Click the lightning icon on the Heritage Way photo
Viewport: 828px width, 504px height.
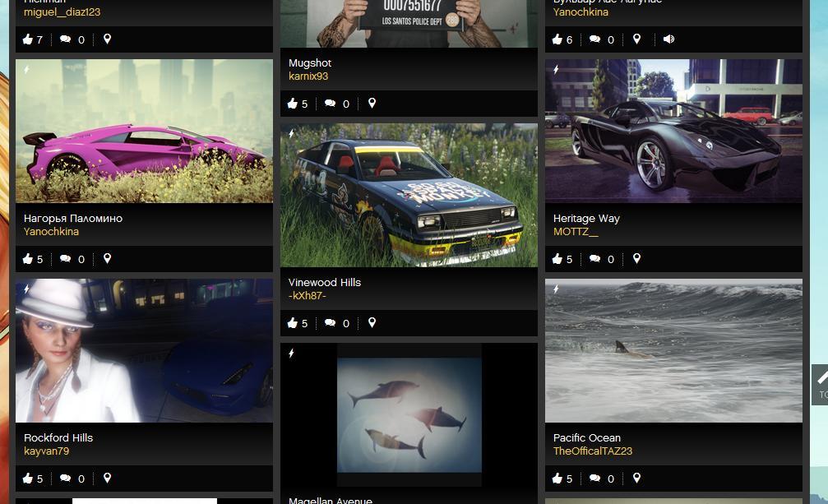click(x=556, y=69)
